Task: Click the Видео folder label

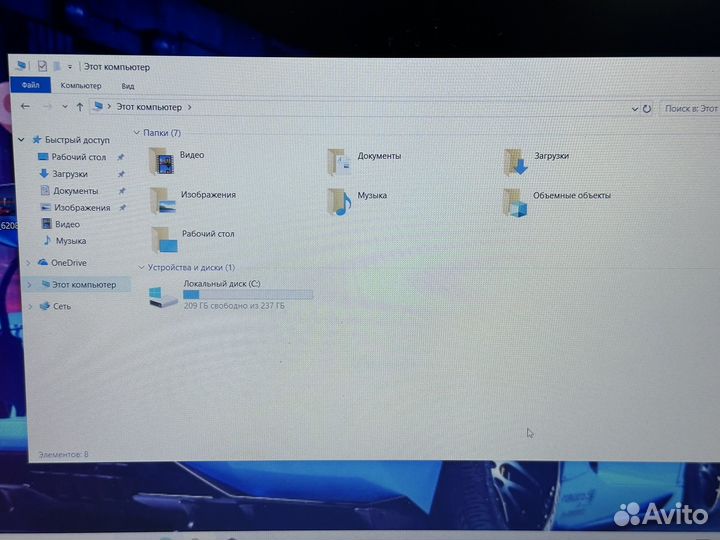Action: 192,155
